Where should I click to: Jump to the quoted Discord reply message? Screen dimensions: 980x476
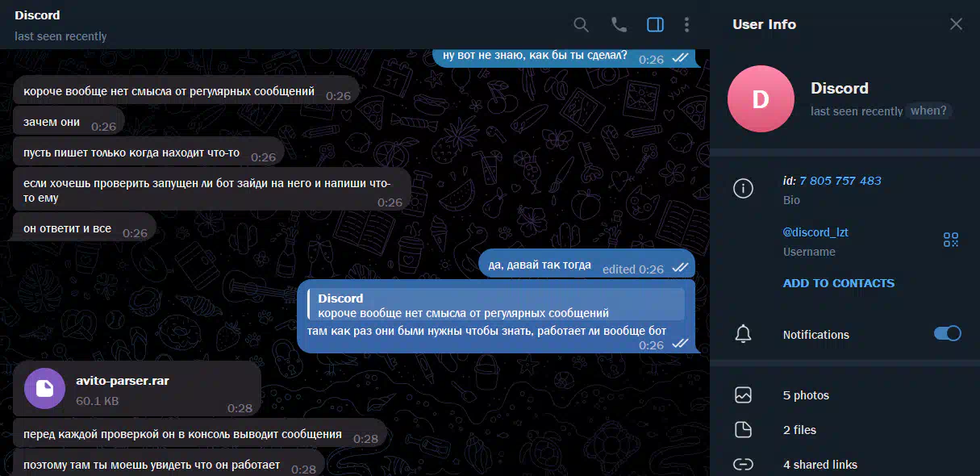point(496,305)
